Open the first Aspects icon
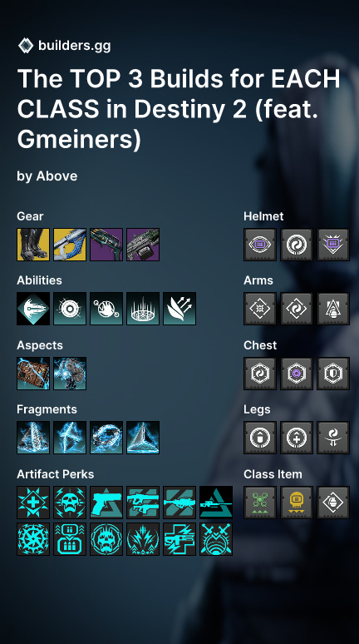Image resolution: width=359 pixels, height=644 pixels. click(x=33, y=374)
